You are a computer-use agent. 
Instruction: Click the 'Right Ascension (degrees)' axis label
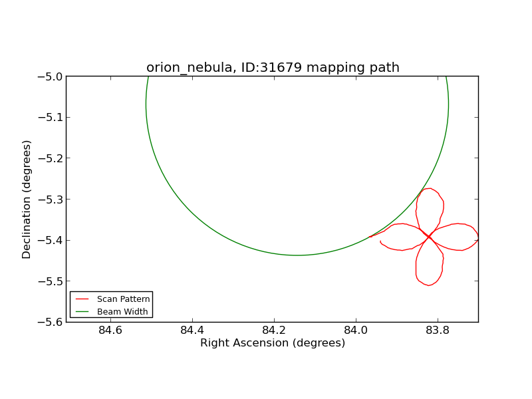273,342
